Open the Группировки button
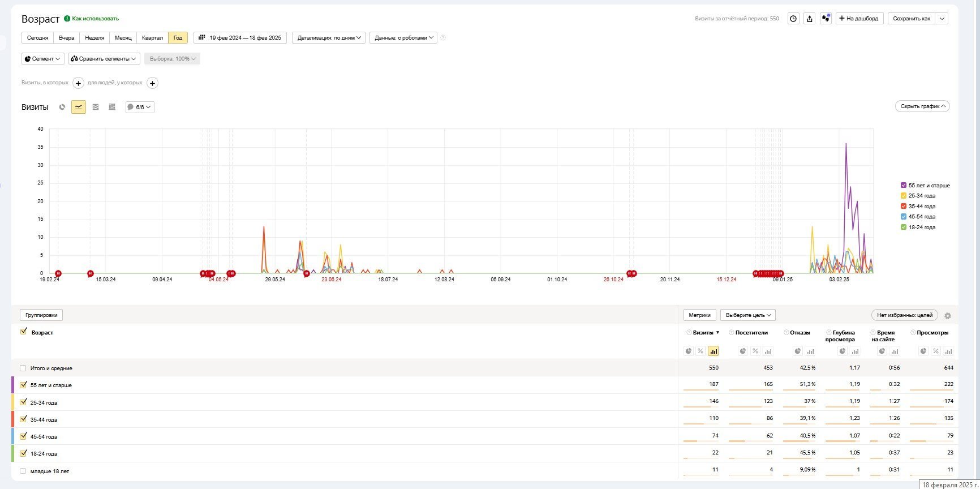 point(41,315)
